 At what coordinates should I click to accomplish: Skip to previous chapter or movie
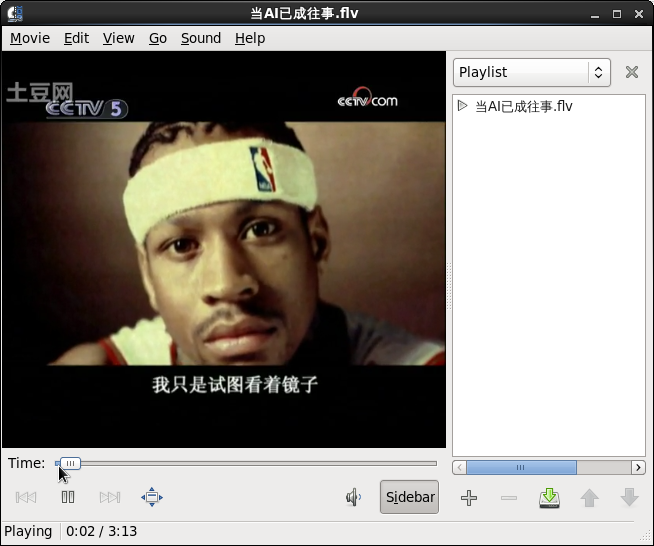(26, 497)
